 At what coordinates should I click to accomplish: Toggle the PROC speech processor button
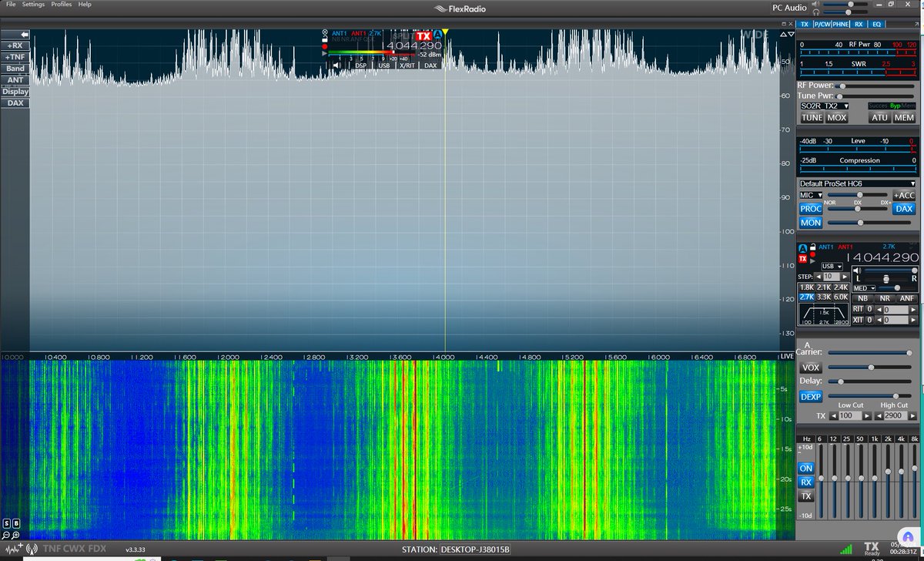(x=811, y=209)
